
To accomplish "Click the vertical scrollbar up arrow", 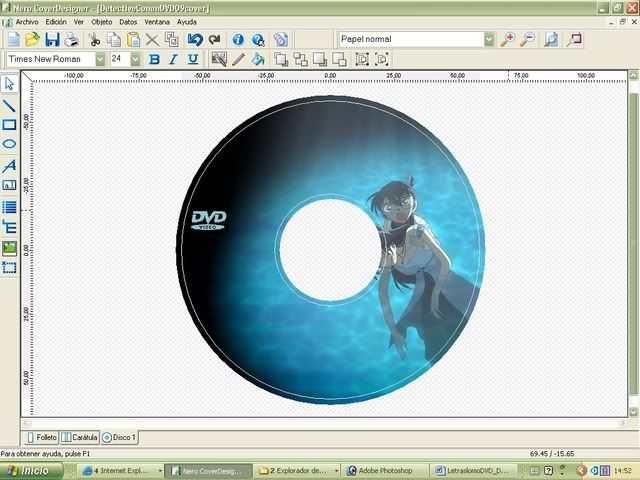I will pos(633,76).
